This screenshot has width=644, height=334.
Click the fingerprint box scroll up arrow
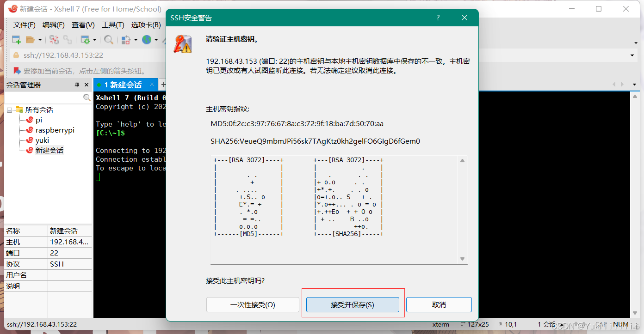click(x=462, y=161)
